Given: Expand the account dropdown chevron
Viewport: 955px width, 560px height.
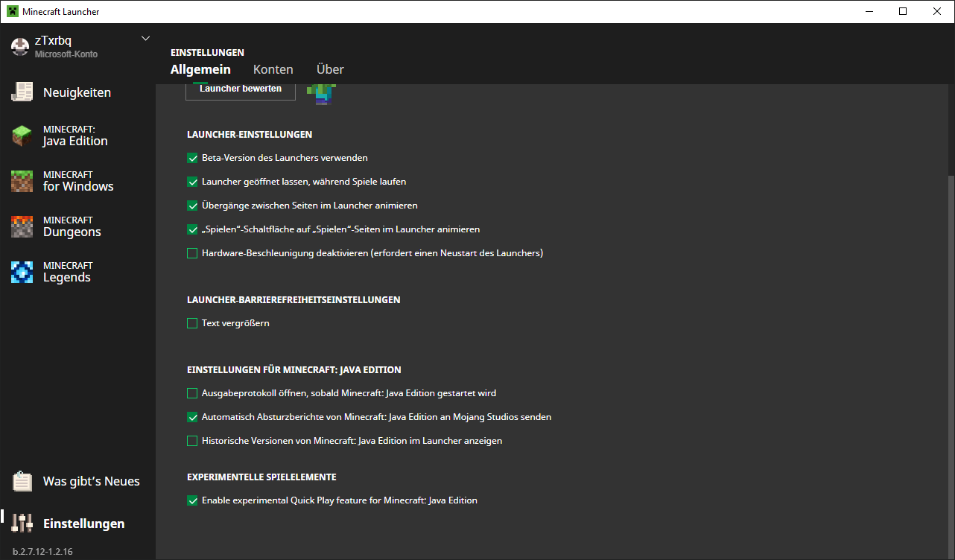Looking at the screenshot, I should [x=145, y=39].
